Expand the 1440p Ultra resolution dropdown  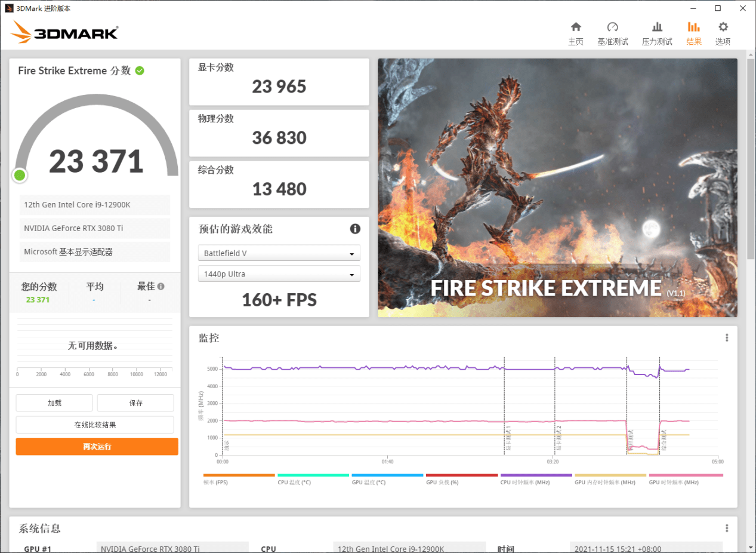pos(279,274)
